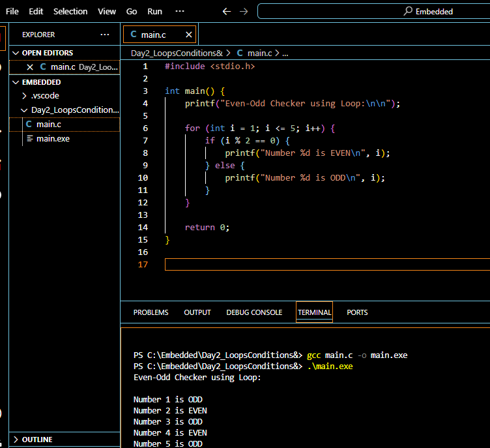Switch to the DEBUG CONSOLE panel tab

(254, 312)
